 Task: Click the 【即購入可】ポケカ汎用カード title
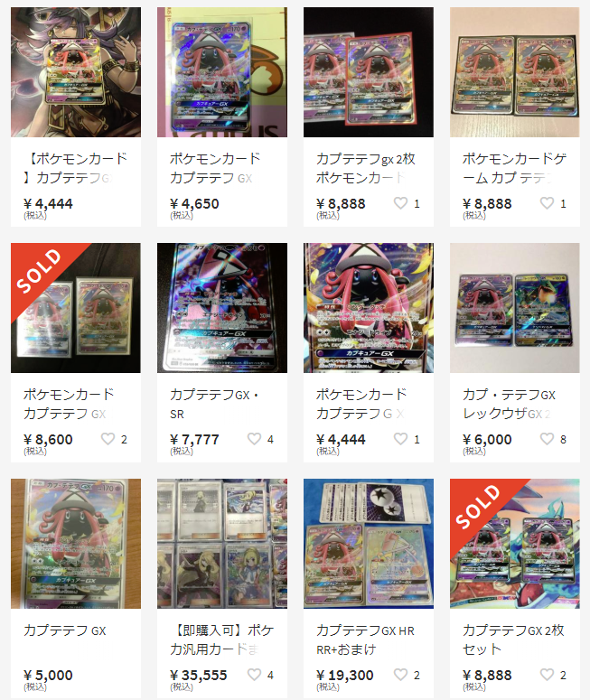(x=222, y=639)
